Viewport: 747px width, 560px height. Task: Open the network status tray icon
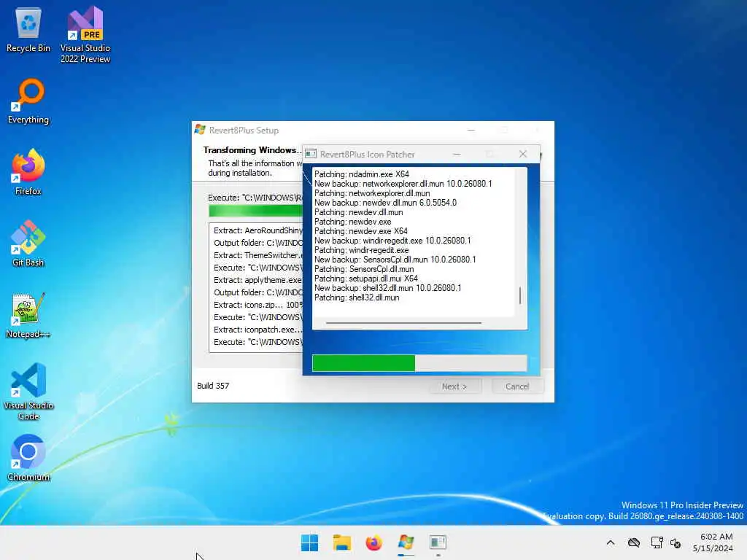point(657,542)
